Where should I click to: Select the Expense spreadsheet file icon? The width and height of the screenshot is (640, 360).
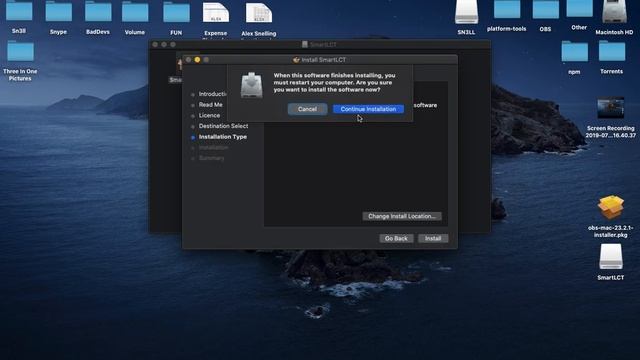tap(216, 13)
